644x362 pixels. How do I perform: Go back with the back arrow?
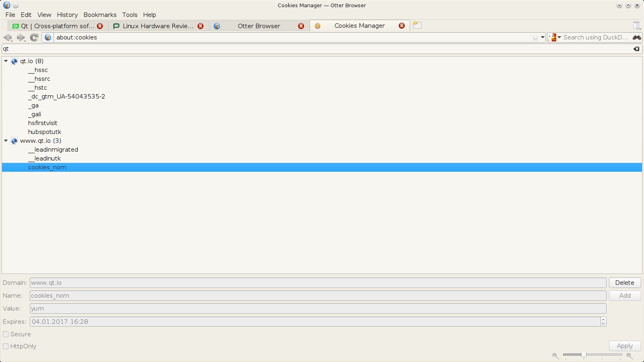(x=8, y=37)
